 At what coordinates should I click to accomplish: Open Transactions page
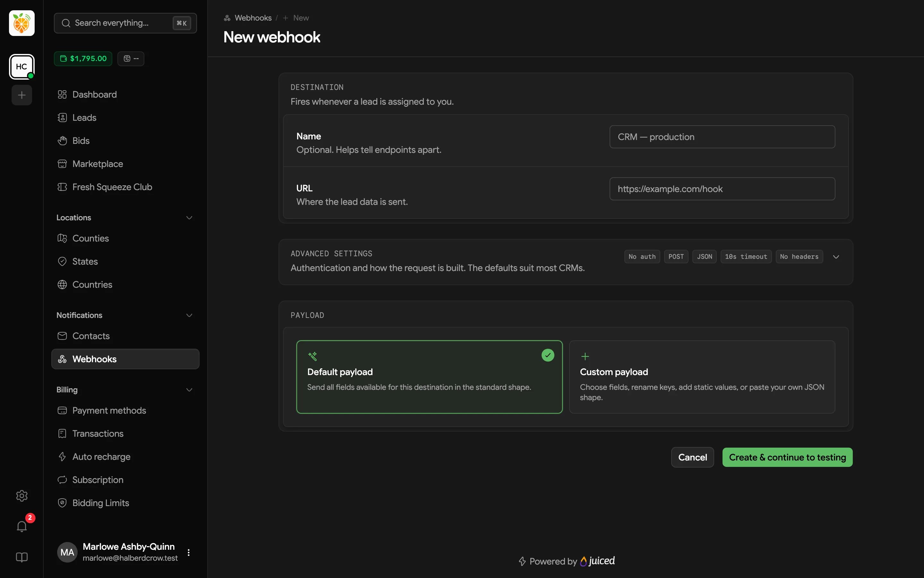pos(125,433)
